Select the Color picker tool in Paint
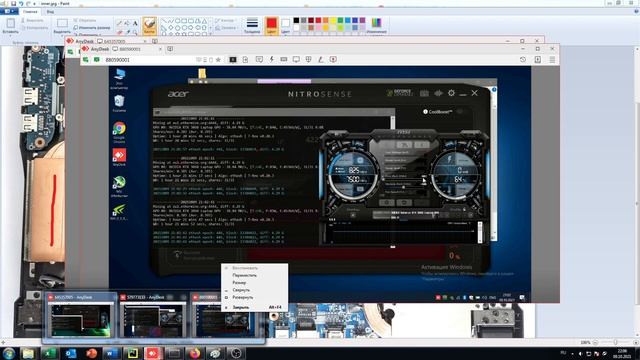640x360 pixels. click(x=127, y=32)
